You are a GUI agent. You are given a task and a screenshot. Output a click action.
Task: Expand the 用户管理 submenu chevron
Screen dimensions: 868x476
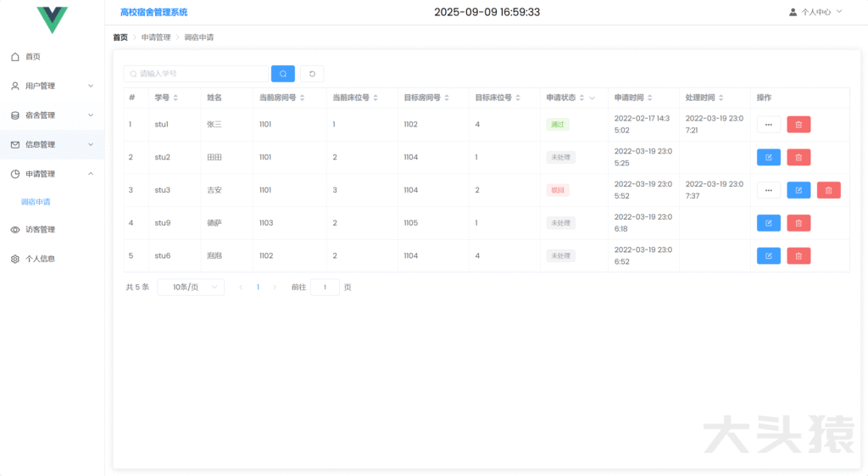(91, 86)
